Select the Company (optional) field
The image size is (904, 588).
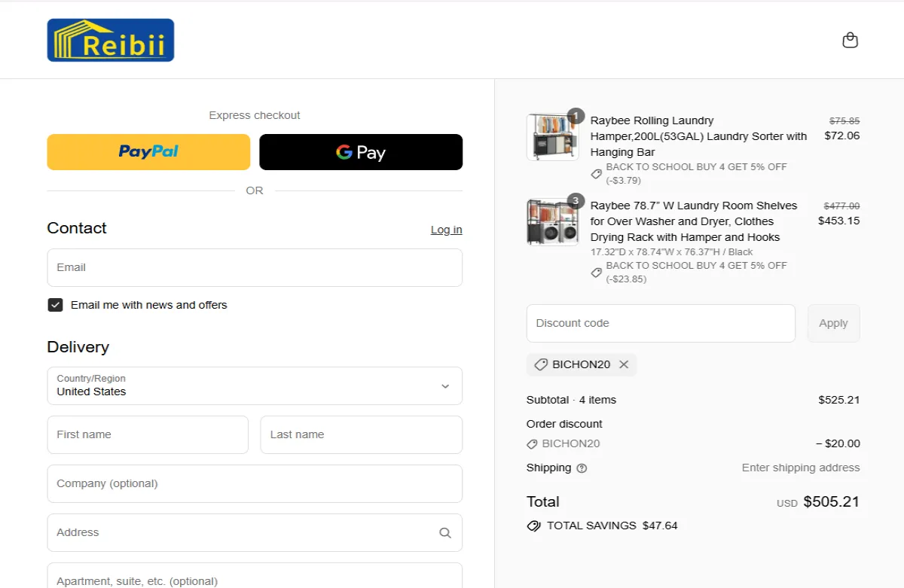click(255, 483)
